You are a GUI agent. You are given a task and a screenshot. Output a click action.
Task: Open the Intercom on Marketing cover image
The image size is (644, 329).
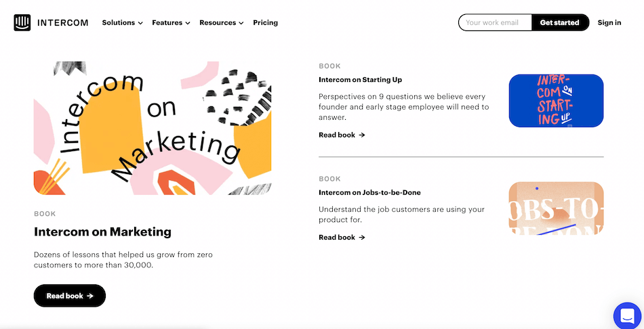click(x=153, y=128)
